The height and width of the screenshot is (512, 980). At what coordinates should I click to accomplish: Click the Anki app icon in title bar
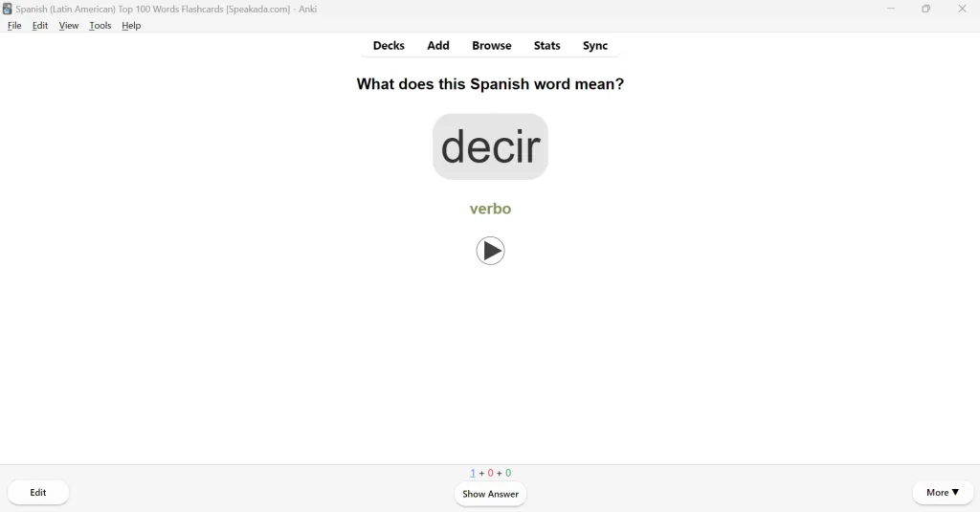(x=7, y=9)
